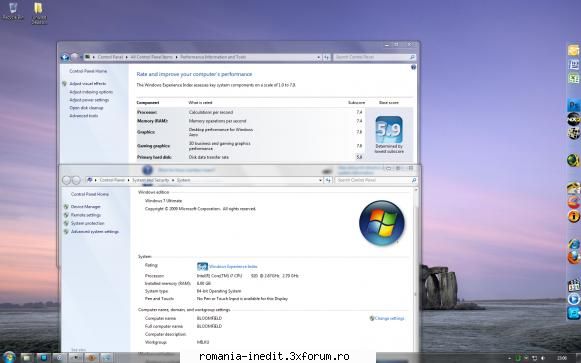Click the Forward arrow in Performance Information window
Image resolution: width=581 pixels, height=363 pixels.
[75, 57]
